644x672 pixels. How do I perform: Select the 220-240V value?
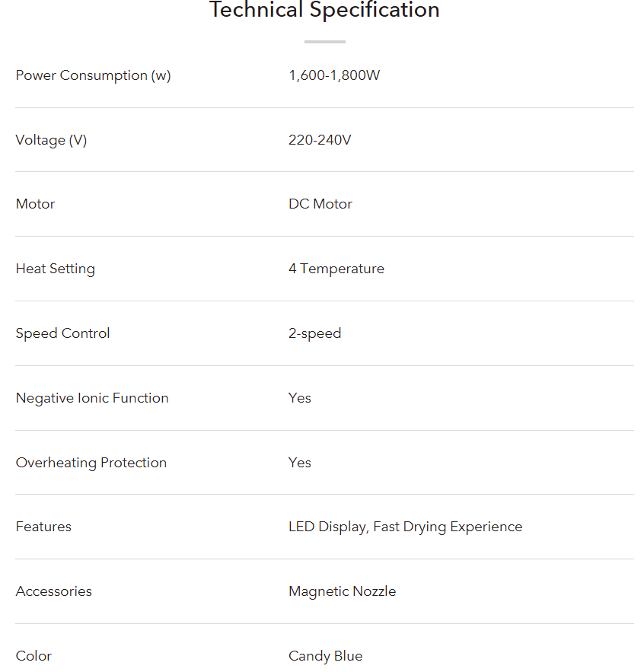click(x=320, y=140)
